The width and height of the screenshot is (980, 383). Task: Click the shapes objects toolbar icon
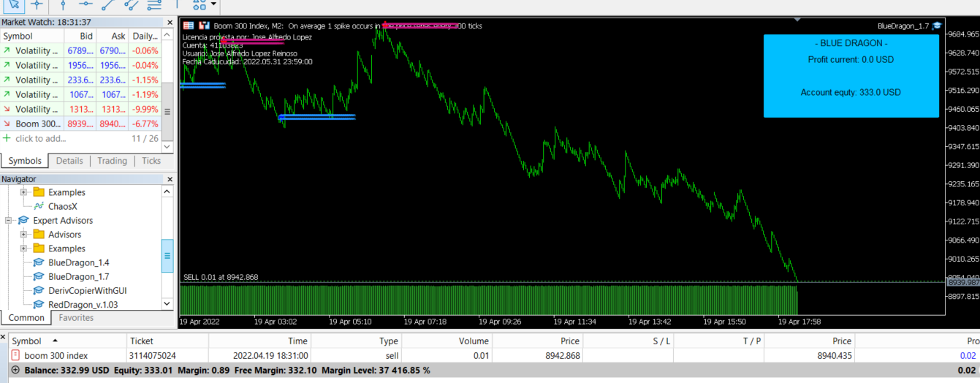199,4
